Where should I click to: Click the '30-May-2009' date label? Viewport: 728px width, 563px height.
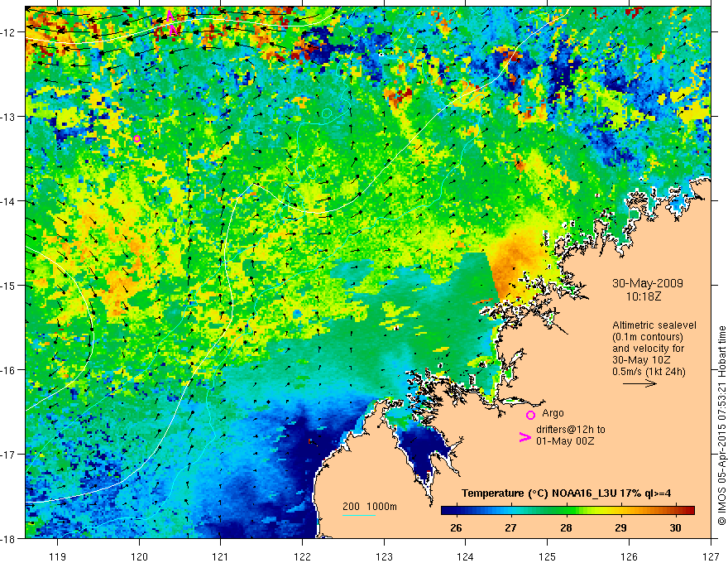point(647,283)
